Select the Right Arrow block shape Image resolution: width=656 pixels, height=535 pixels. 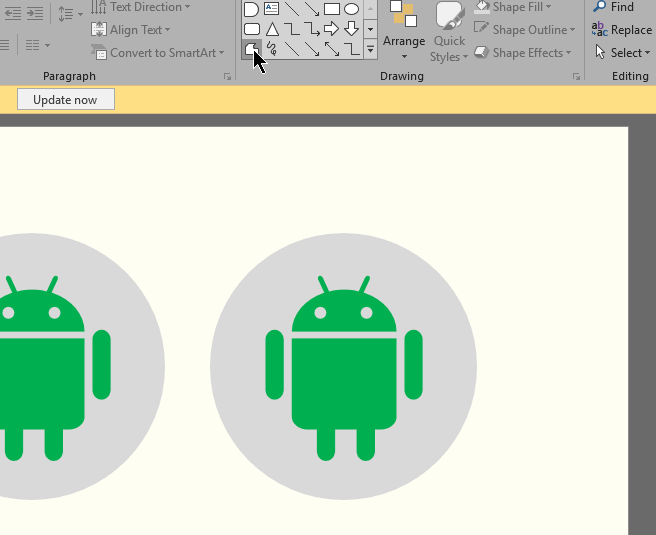pos(331,29)
